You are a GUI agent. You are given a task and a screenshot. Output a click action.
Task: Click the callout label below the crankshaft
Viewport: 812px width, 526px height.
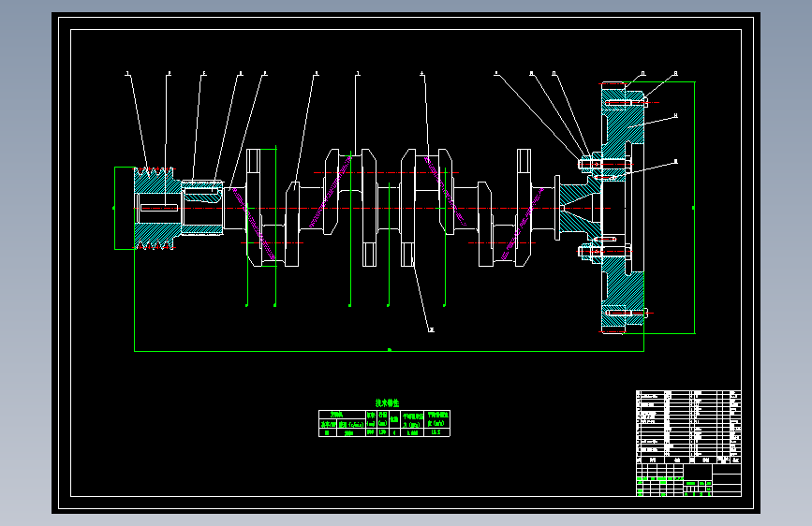click(431, 329)
